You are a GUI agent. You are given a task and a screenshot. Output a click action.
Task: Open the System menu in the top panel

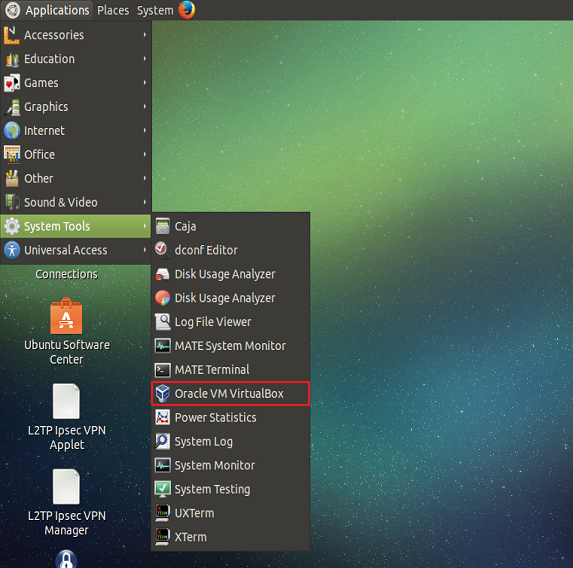155,10
